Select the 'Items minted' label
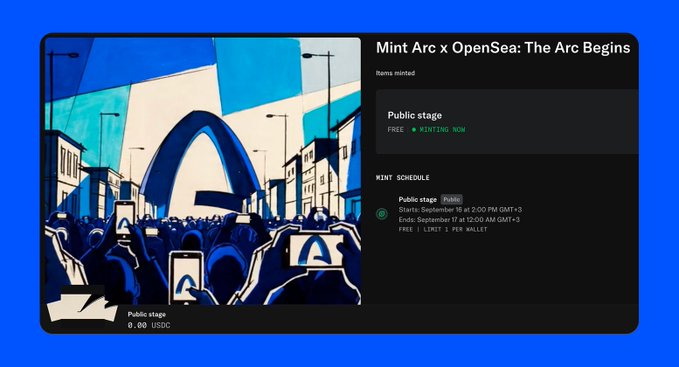 395,73
